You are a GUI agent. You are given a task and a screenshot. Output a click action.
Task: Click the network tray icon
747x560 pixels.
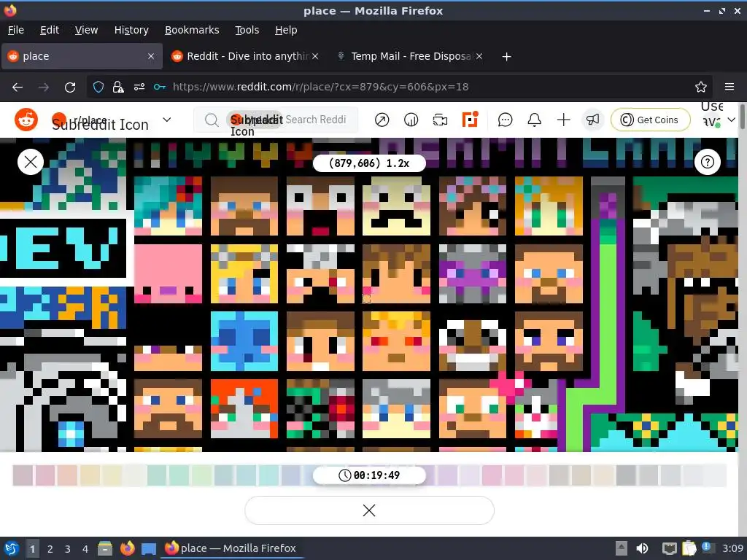pos(670,548)
